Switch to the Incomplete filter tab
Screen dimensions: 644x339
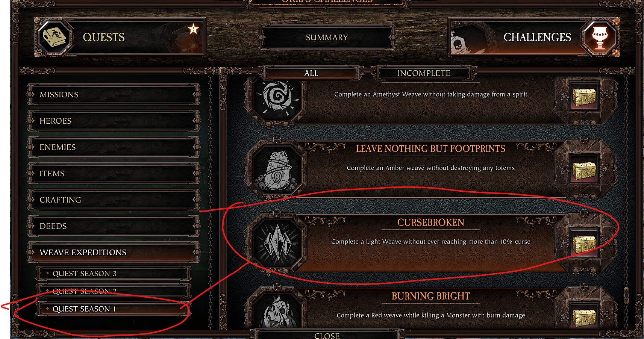click(424, 73)
